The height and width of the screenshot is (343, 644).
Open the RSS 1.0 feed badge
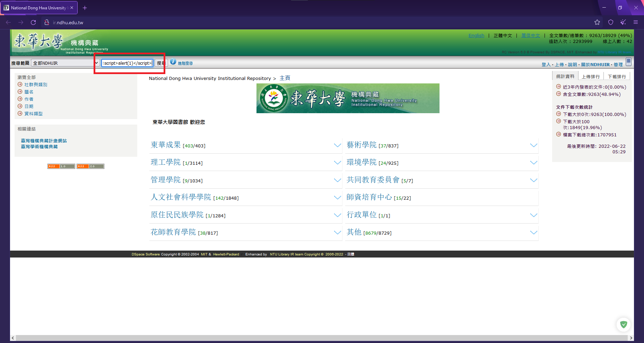(61, 166)
